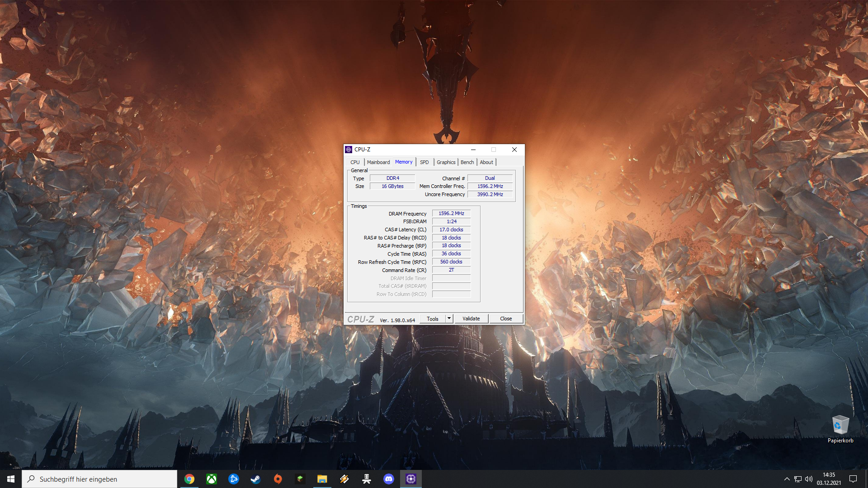This screenshot has height=488, width=868.
Task: Click the Validate button
Action: point(471,319)
